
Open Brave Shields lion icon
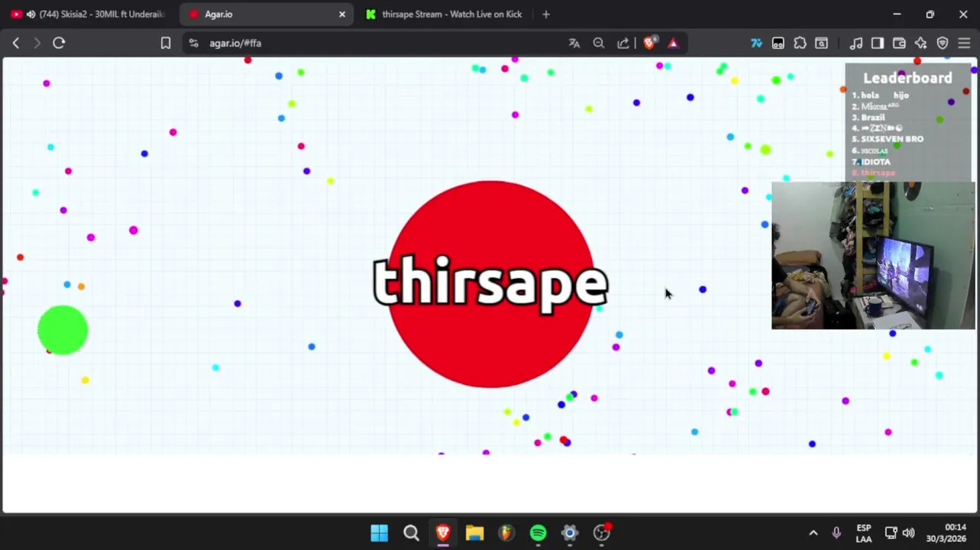point(649,44)
